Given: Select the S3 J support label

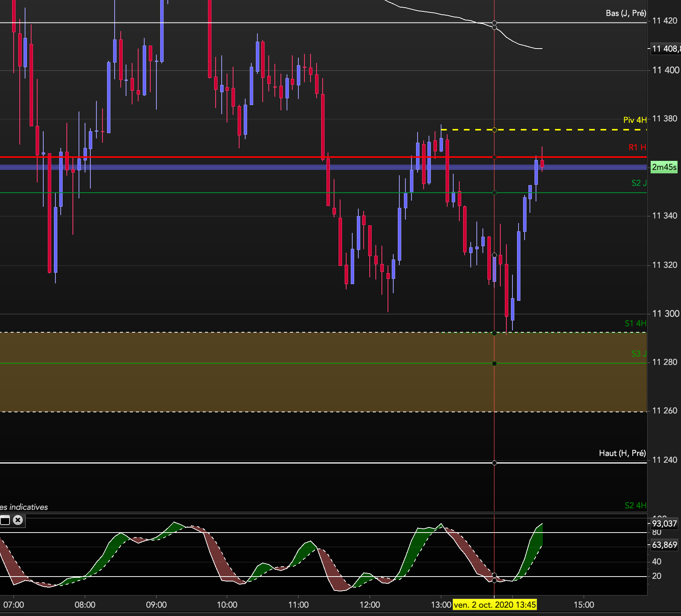Looking at the screenshot, I should 639,354.
